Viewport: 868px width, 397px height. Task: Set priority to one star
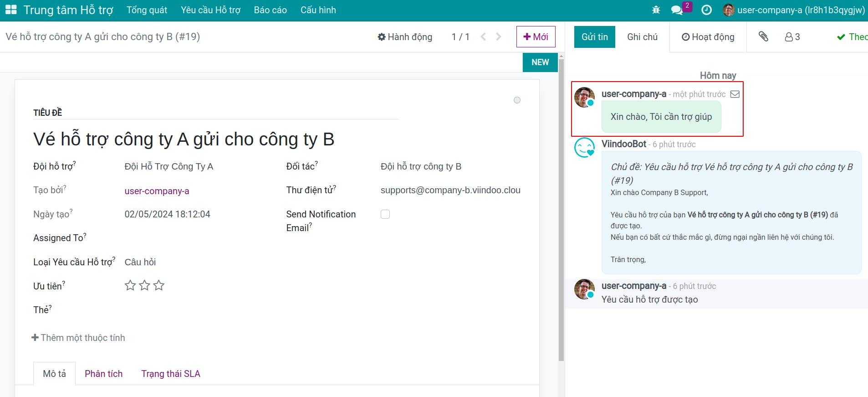130,285
